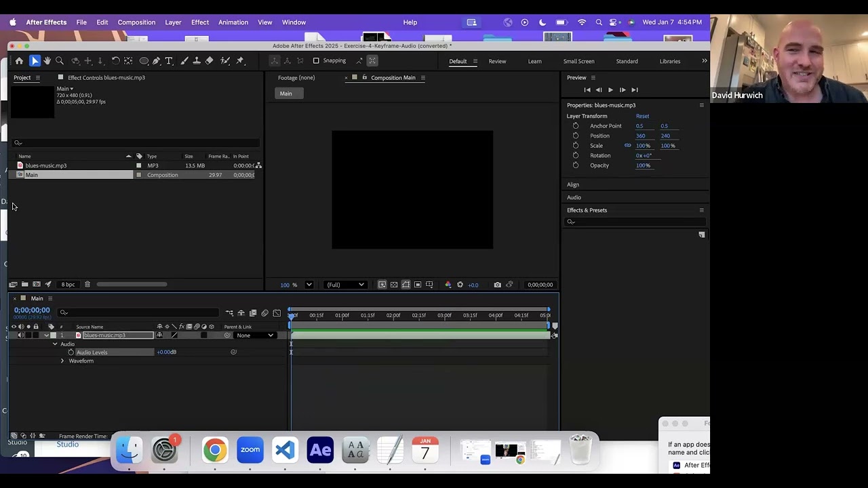Toggle Scale constrain proportions link
Image resolution: width=868 pixels, height=488 pixels.
(x=628, y=146)
